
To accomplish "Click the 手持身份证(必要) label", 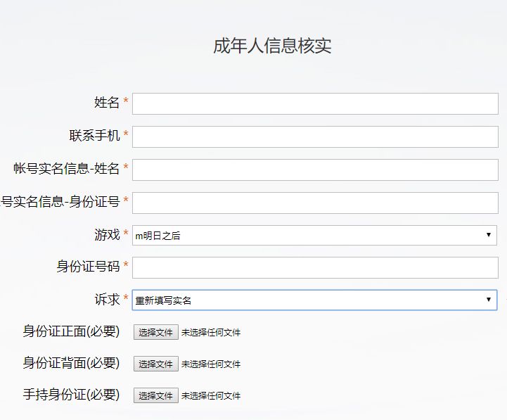I will coord(71,395).
